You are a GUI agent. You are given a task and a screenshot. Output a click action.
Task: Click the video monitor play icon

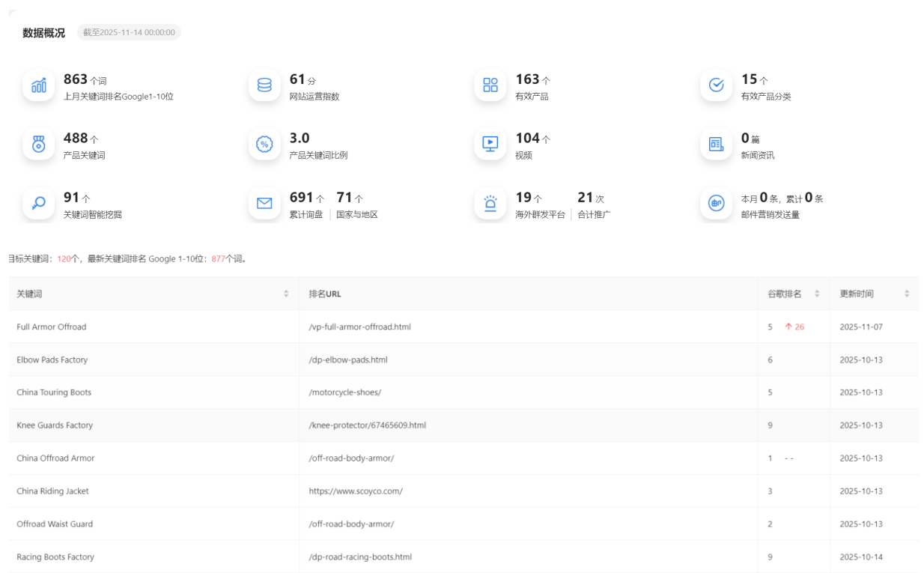coord(490,144)
